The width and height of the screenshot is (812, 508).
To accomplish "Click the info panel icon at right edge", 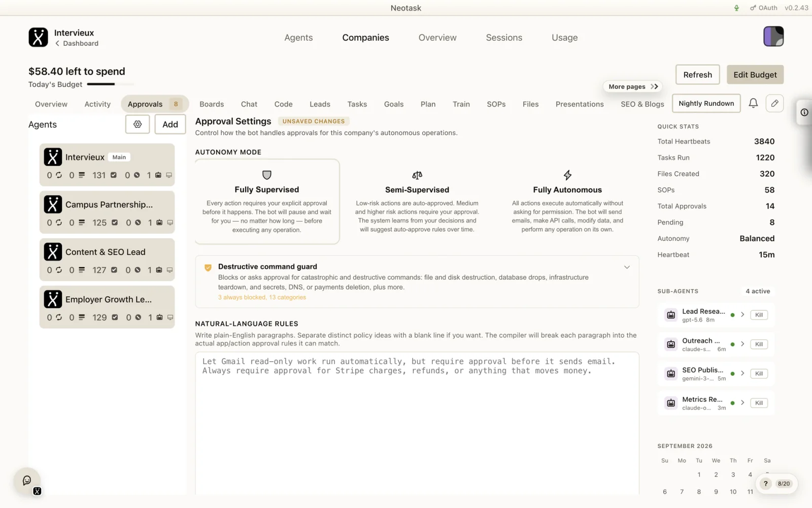I will click(804, 112).
